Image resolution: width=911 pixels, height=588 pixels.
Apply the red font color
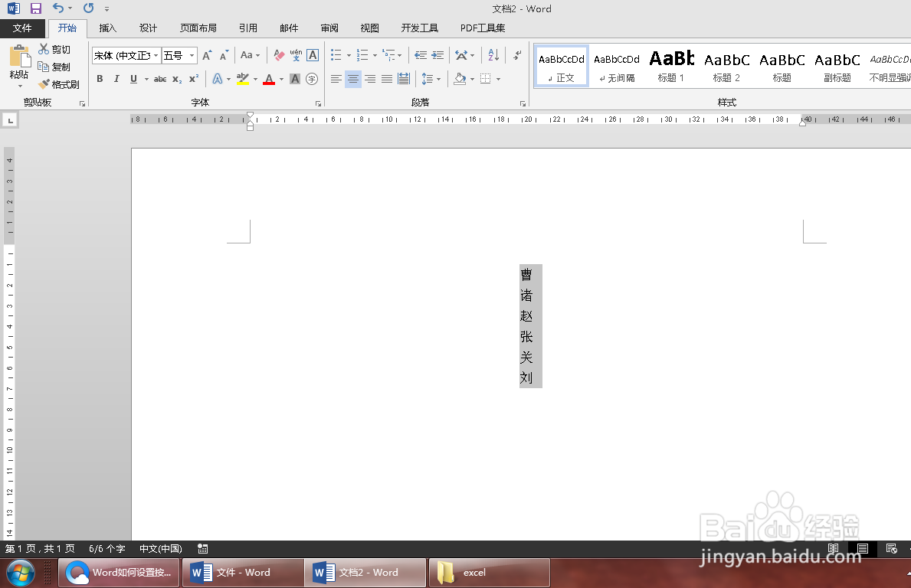click(x=269, y=78)
